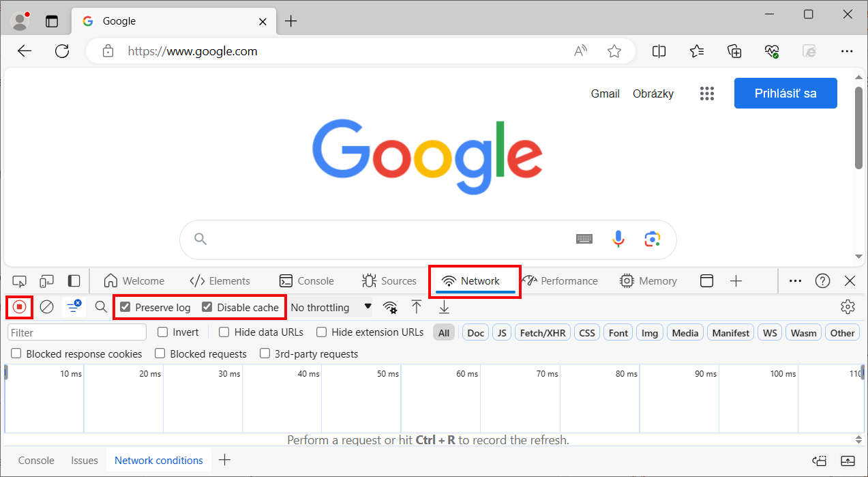Image resolution: width=868 pixels, height=477 pixels.
Task: Open the Issues drawer tab
Action: click(x=85, y=461)
